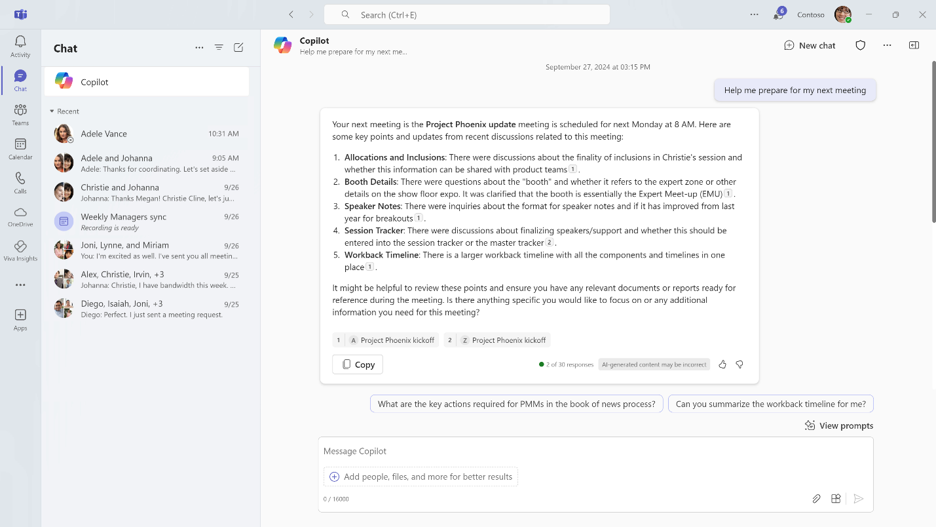Open chat list more options menu
The image size is (936, 527).
coord(199,48)
